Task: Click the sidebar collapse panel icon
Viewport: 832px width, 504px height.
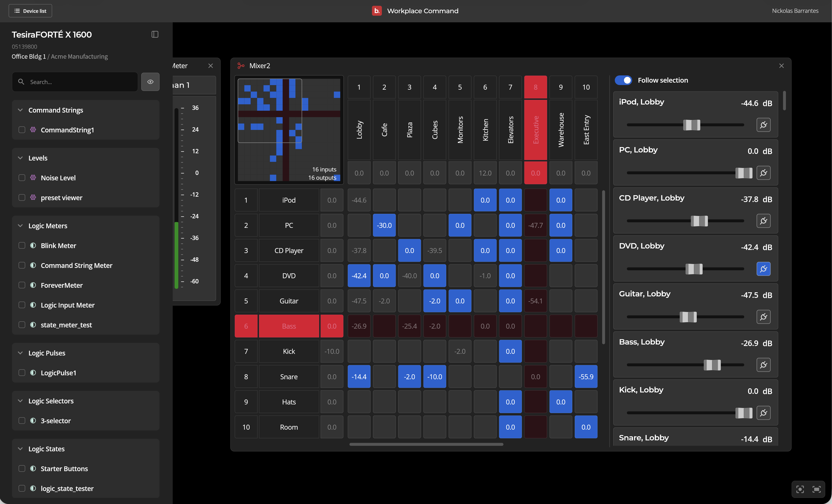Action: tap(155, 34)
